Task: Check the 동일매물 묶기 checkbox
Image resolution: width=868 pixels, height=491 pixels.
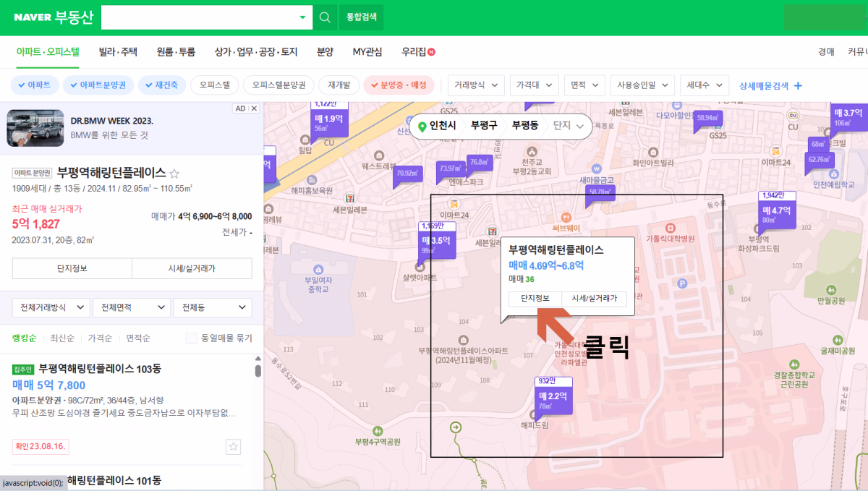Action: click(x=191, y=338)
